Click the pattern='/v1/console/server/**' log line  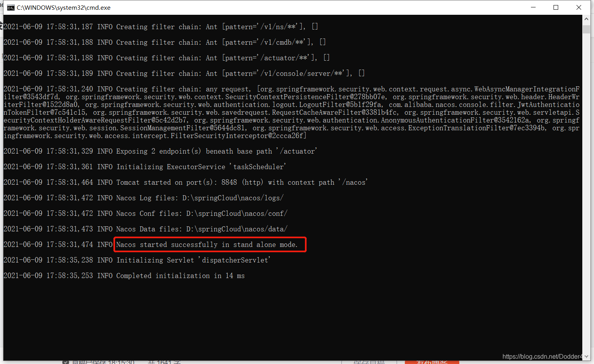184,73
